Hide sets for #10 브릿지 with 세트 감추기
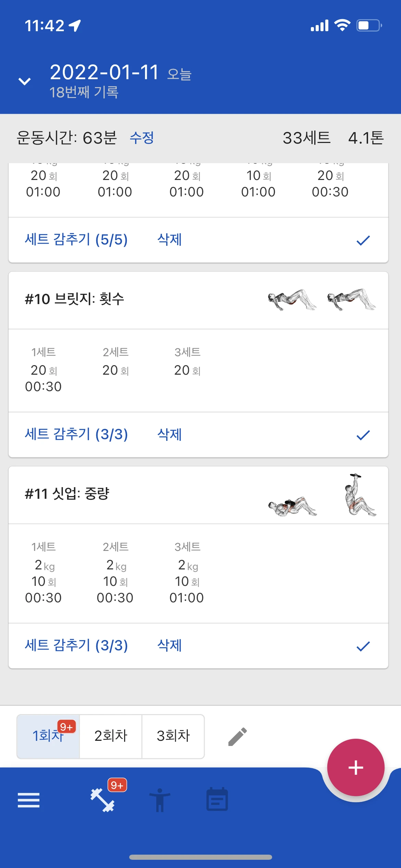 tap(76, 434)
